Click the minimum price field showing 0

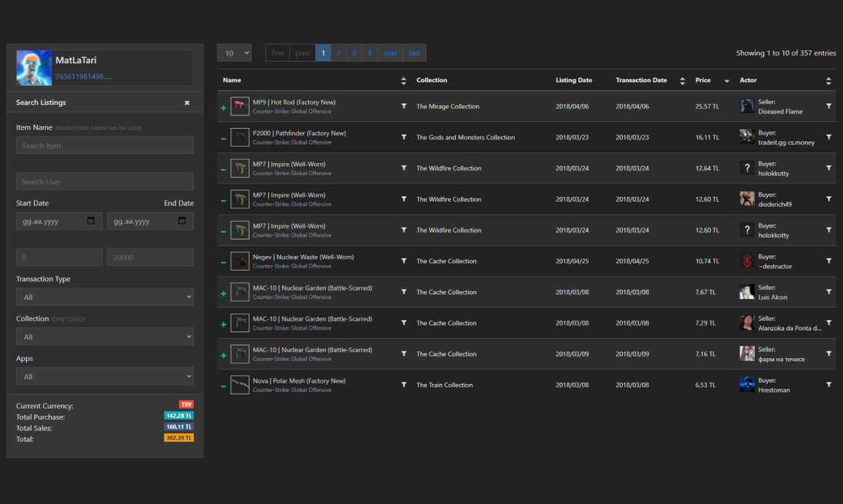(x=59, y=257)
